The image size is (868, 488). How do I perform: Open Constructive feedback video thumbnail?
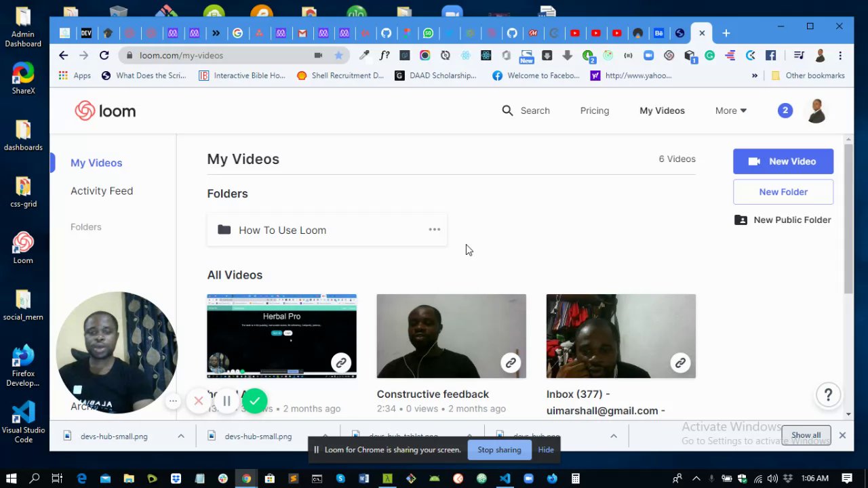click(451, 336)
